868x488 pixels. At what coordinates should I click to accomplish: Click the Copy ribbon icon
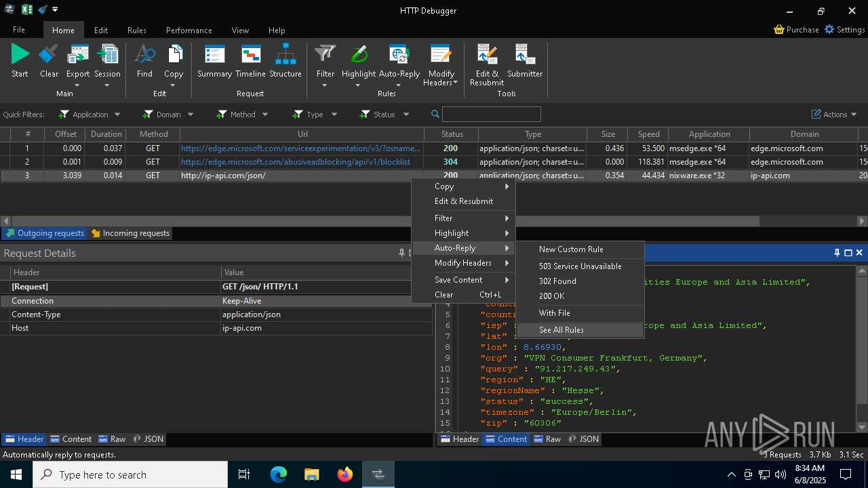pos(174,66)
